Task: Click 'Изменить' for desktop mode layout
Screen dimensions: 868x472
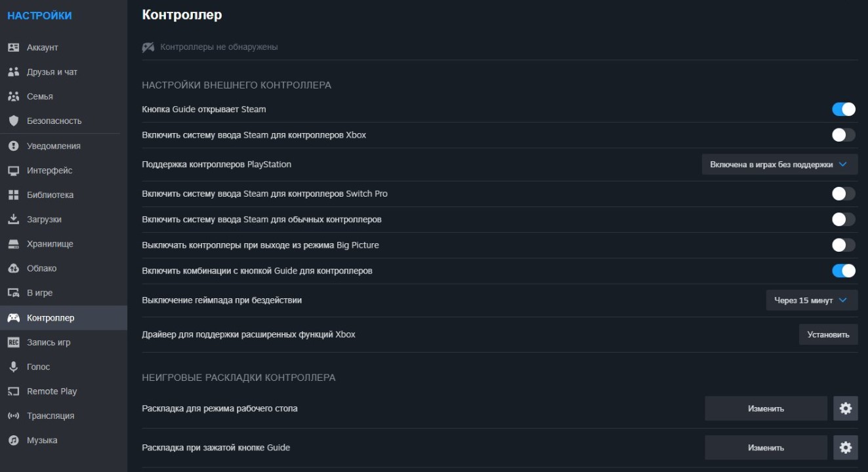Action: [766, 408]
